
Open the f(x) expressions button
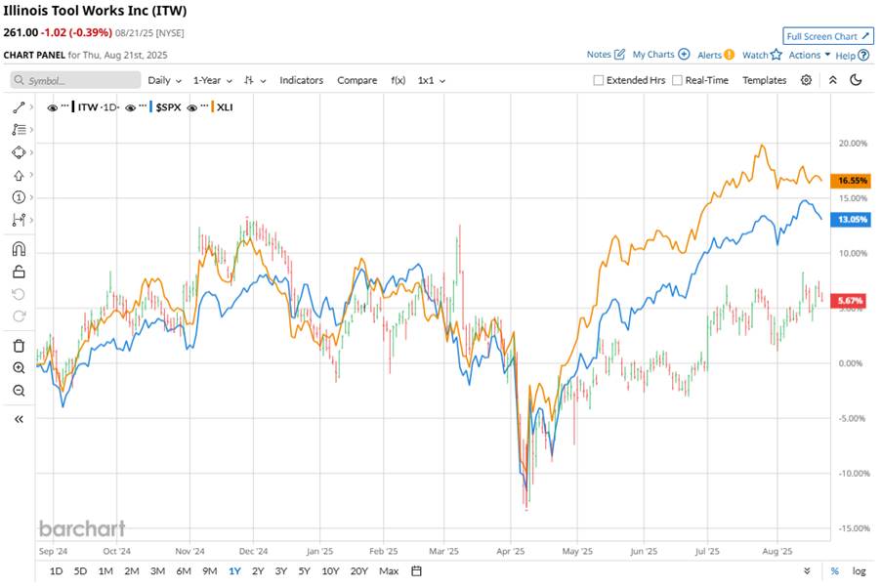click(398, 80)
